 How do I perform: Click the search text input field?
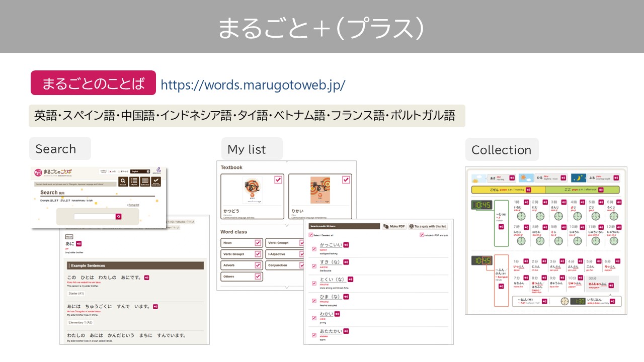click(x=94, y=217)
